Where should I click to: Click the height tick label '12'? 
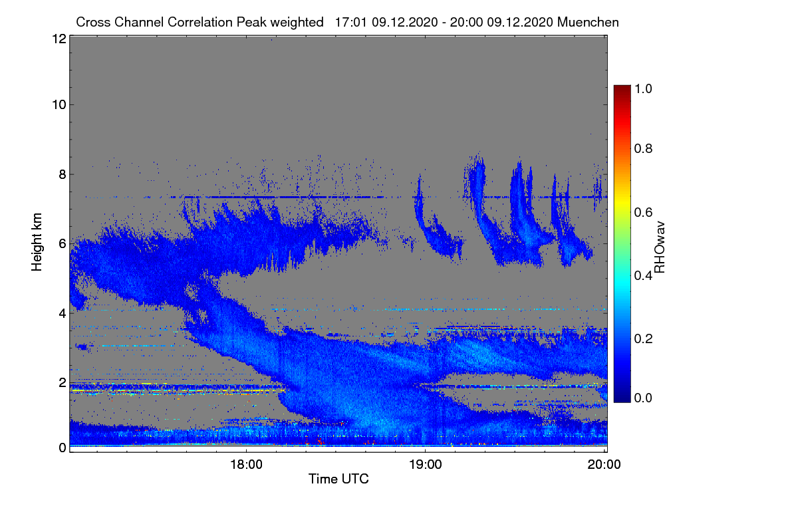click(x=58, y=39)
